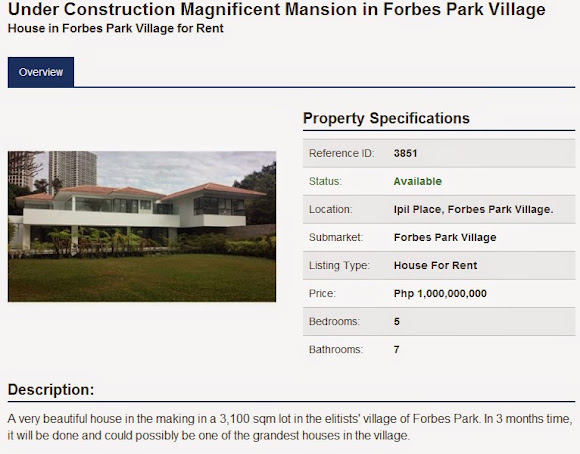Click the Ipil Place location value
Viewport: 580px width, 454px height.
pyautogui.click(x=473, y=209)
